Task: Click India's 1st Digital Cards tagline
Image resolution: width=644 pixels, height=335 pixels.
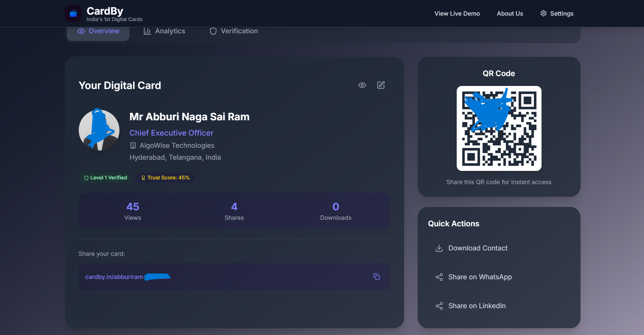Action: point(114,19)
